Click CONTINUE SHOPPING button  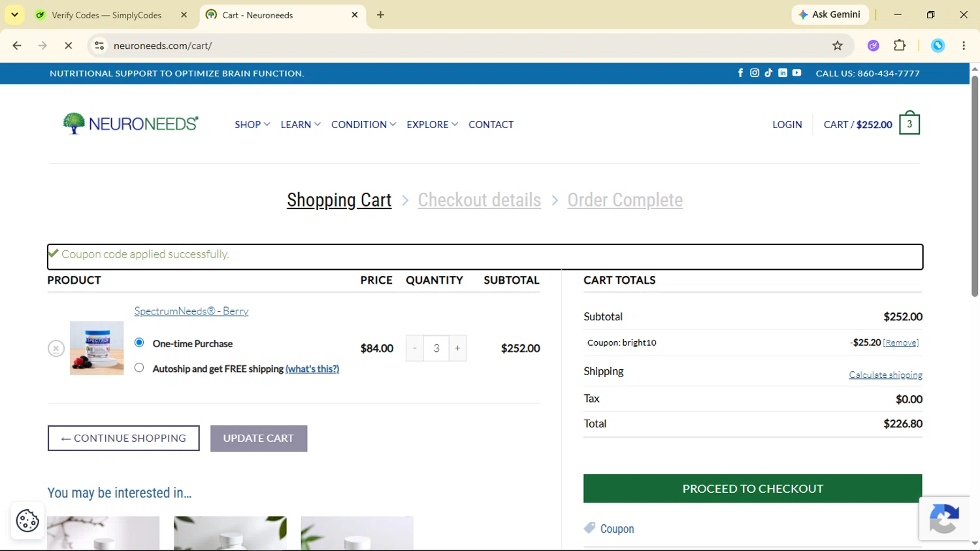(123, 438)
